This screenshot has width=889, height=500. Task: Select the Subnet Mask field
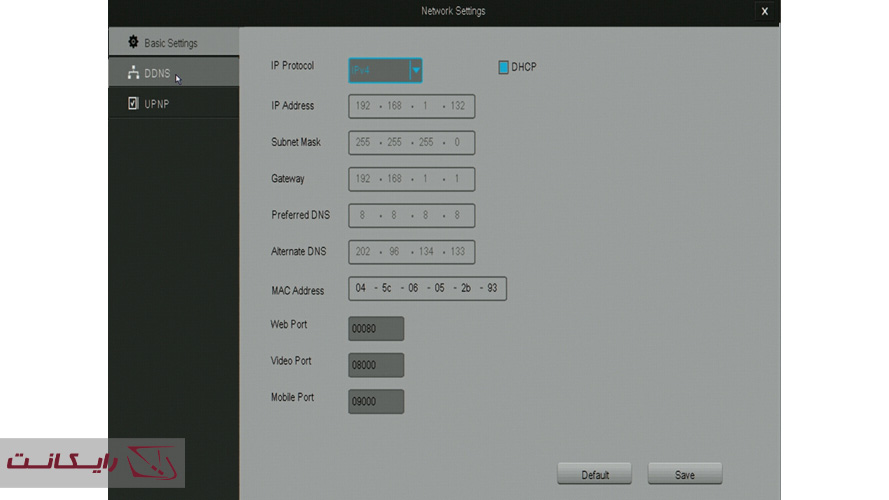point(411,142)
